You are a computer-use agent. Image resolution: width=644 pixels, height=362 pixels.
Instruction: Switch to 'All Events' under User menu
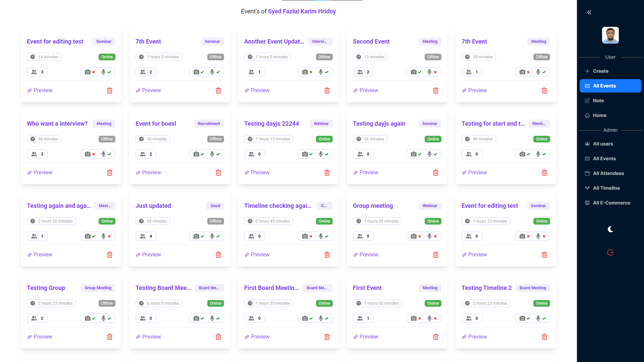point(604,86)
